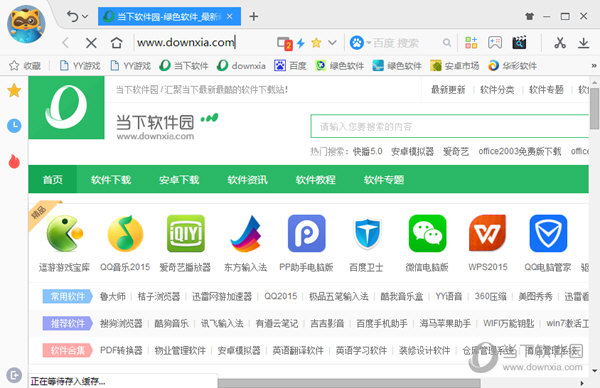Open 安卓市场 bookmark

(455, 66)
